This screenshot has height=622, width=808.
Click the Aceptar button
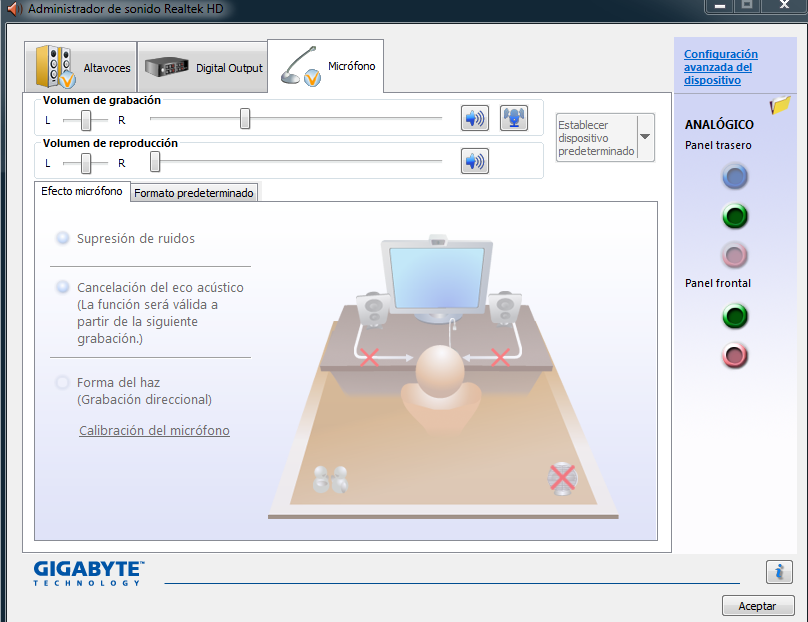[758, 606]
